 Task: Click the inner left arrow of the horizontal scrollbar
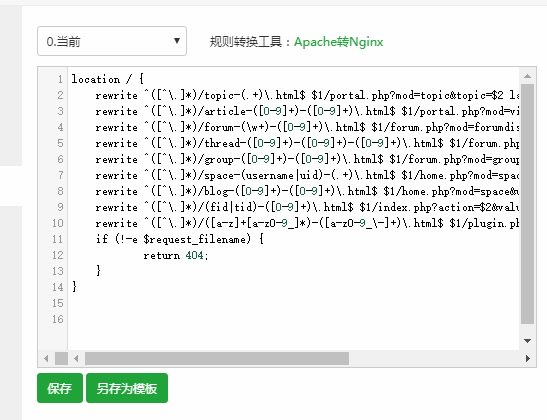(76, 358)
